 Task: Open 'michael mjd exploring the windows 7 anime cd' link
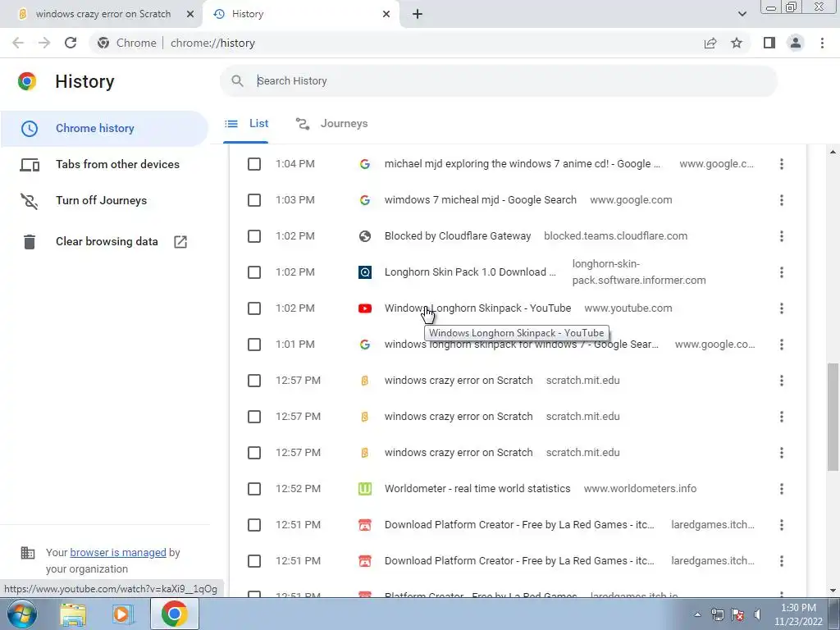click(x=523, y=164)
